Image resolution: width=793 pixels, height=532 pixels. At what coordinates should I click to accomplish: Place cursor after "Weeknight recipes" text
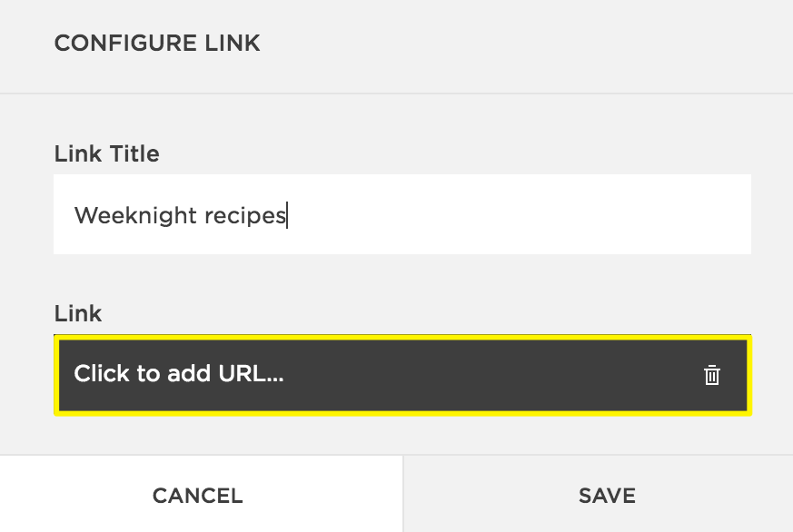click(x=287, y=216)
